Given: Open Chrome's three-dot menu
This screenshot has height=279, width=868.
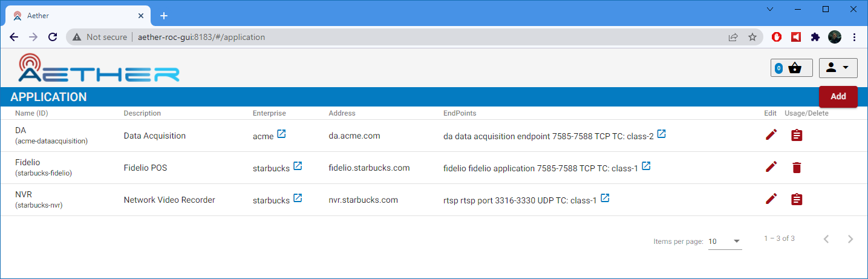Looking at the screenshot, I should [x=854, y=37].
